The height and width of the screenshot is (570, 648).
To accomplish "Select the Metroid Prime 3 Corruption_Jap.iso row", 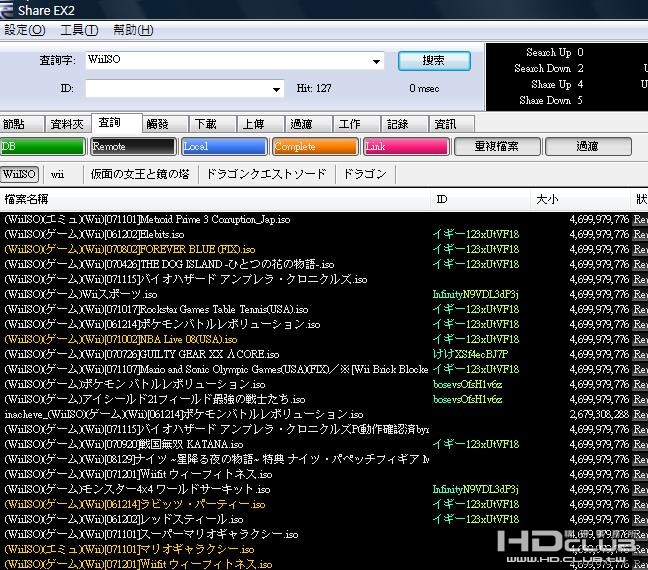I will 324,219.
